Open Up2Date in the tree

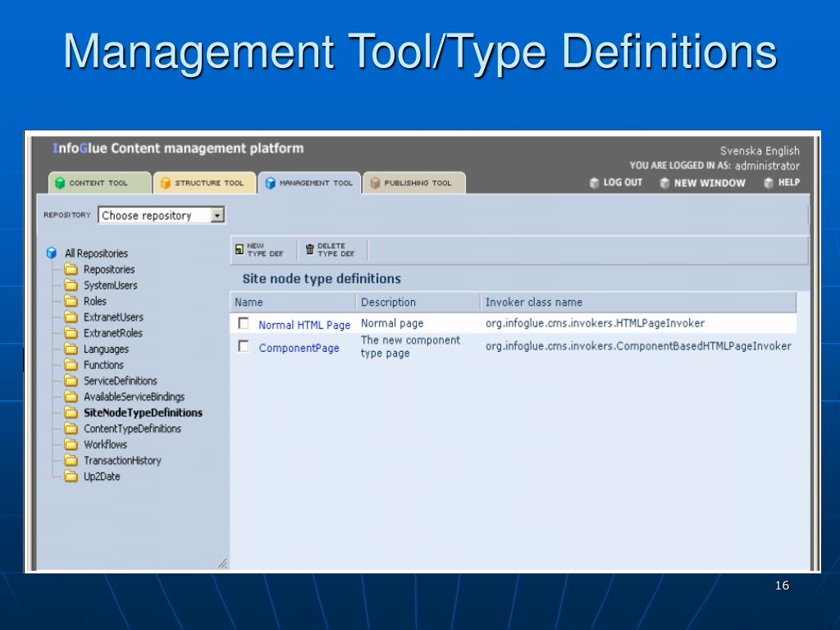pyautogui.click(x=102, y=477)
